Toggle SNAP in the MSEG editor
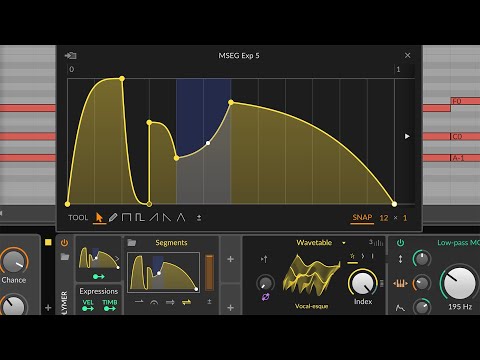This screenshot has height=360, width=480. pos(362,217)
